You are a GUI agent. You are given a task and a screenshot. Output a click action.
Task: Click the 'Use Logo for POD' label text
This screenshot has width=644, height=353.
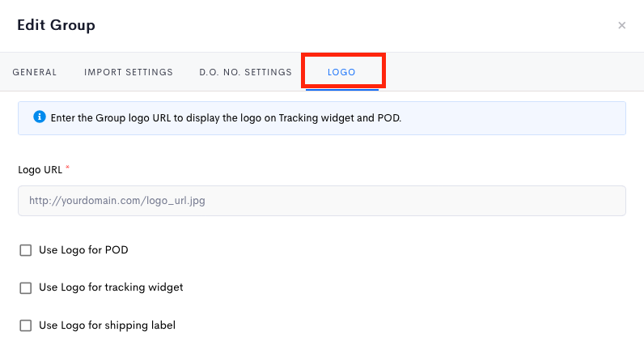click(83, 250)
